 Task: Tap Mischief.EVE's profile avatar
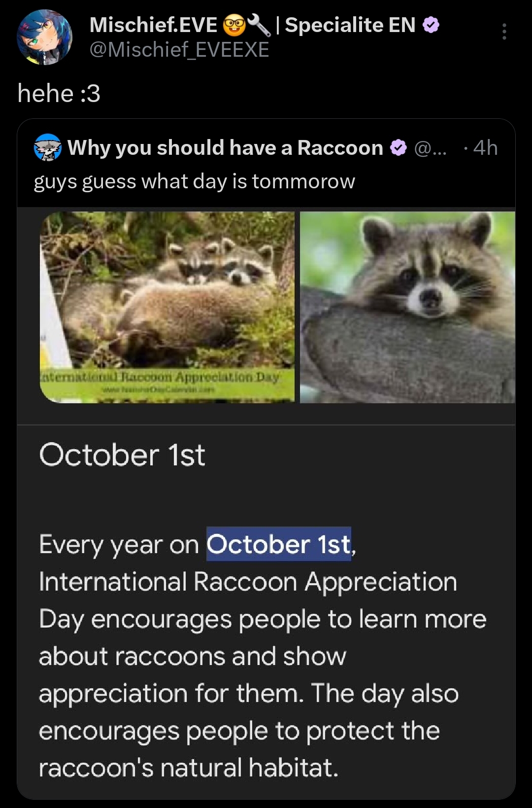coord(44,37)
